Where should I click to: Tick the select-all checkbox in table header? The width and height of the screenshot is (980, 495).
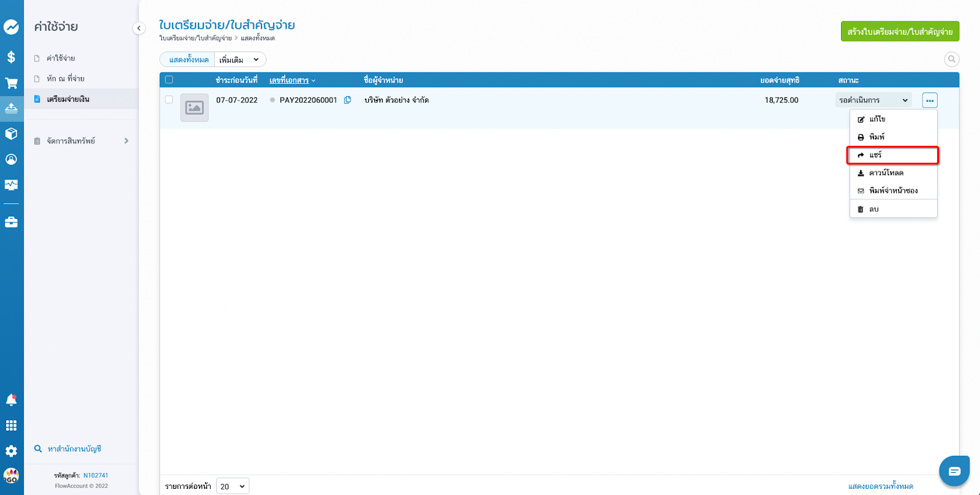click(169, 80)
